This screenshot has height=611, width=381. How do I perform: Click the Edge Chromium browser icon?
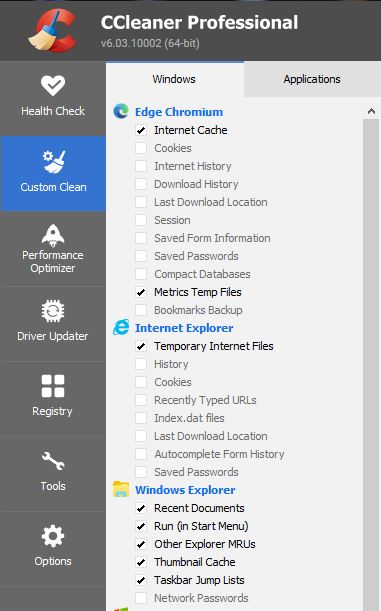click(121, 111)
